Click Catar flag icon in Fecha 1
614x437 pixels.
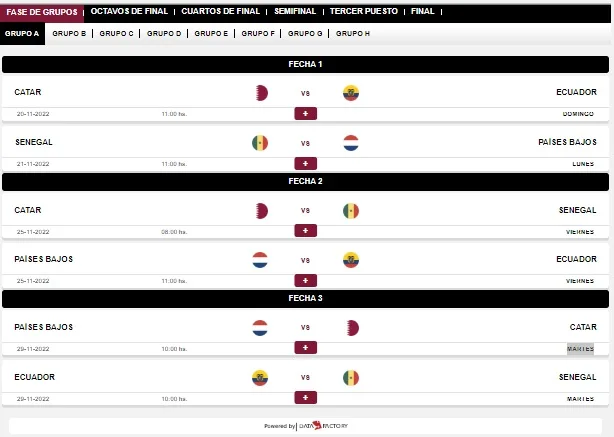[x=262, y=93]
